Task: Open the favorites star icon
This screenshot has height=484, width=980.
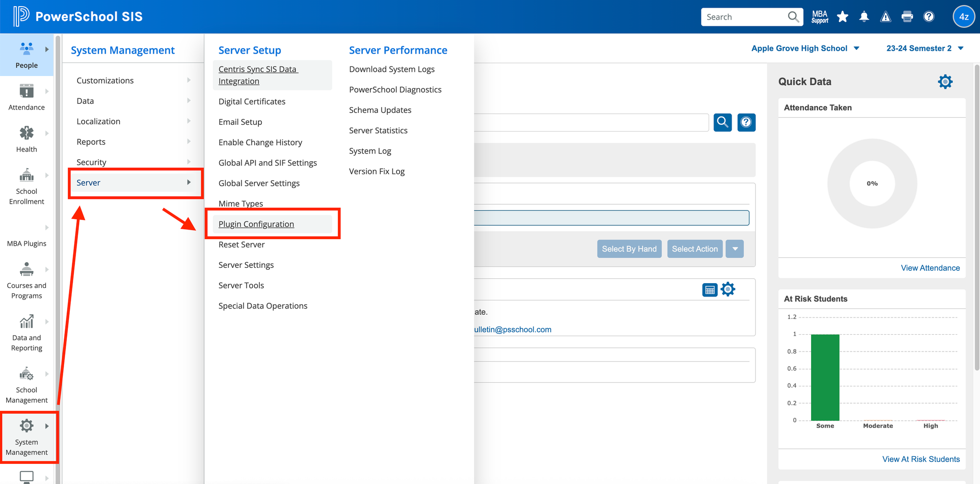Action: pos(843,17)
